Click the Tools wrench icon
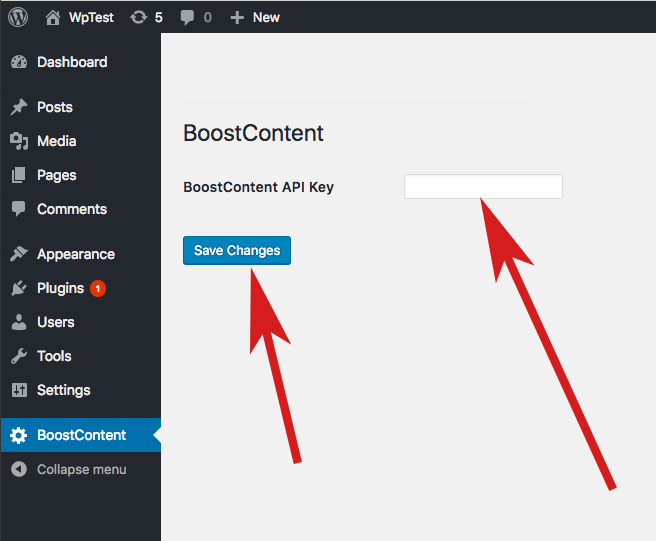This screenshot has width=656, height=541. pos(19,356)
